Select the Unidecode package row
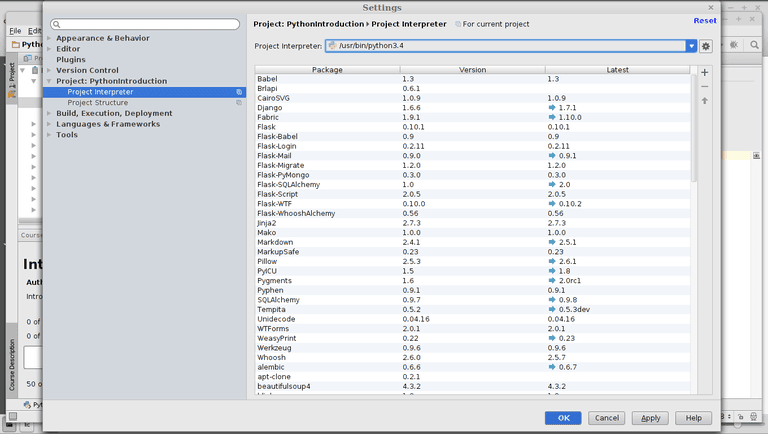768x434 pixels. (472, 319)
